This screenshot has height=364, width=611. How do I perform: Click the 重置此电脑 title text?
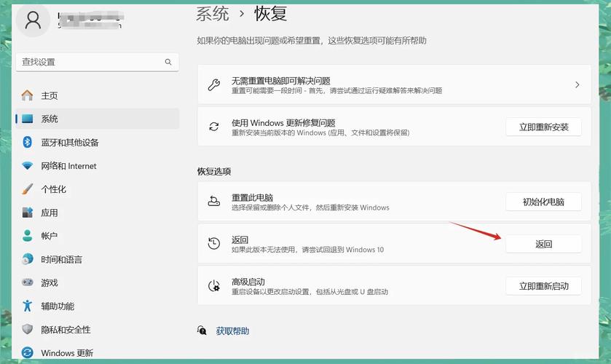pyautogui.click(x=252, y=197)
